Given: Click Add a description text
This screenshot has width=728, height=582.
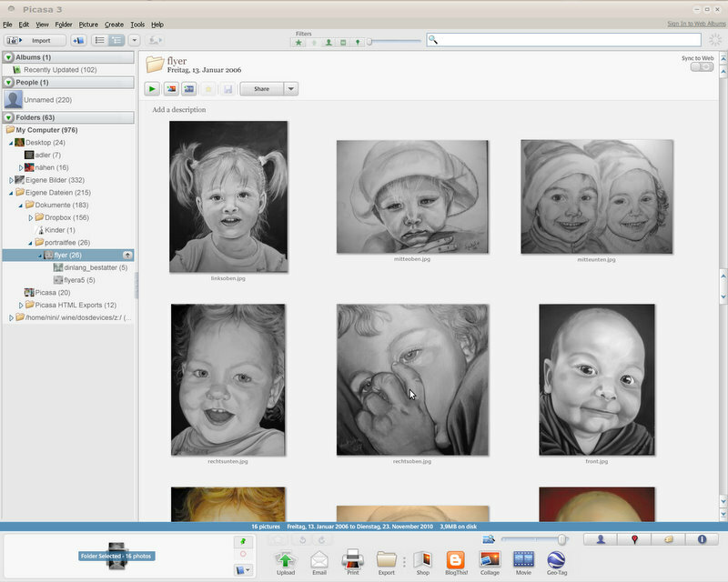Looking at the screenshot, I should pos(178,109).
